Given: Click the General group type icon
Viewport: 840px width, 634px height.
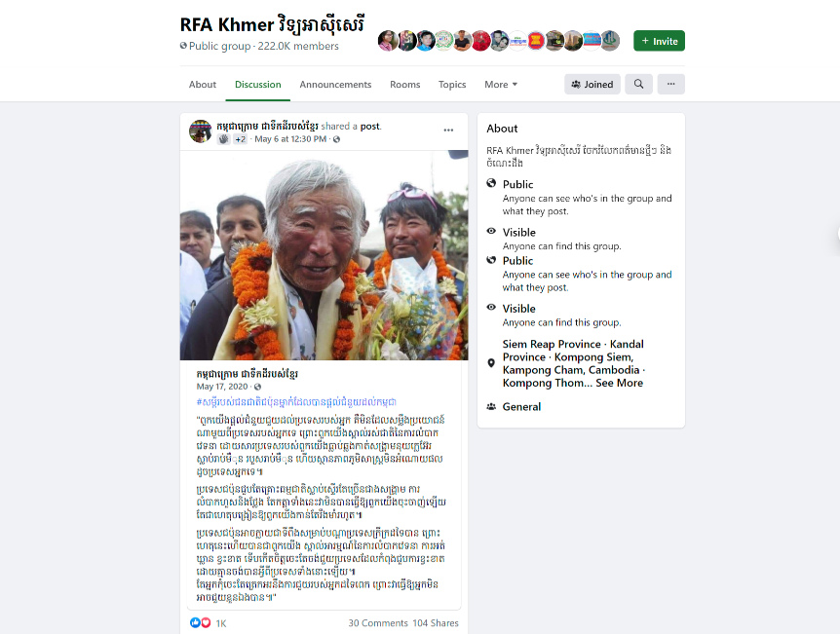Looking at the screenshot, I should (491, 406).
